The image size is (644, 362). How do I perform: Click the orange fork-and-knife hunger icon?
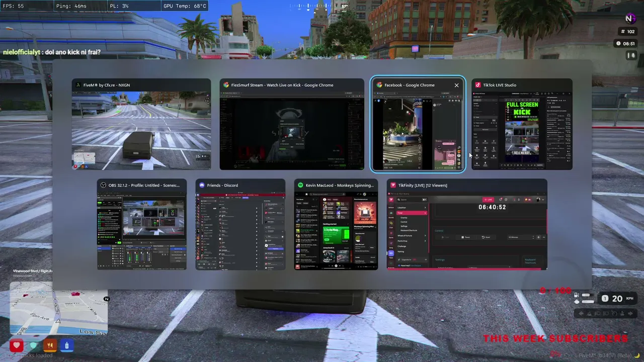pos(50,345)
